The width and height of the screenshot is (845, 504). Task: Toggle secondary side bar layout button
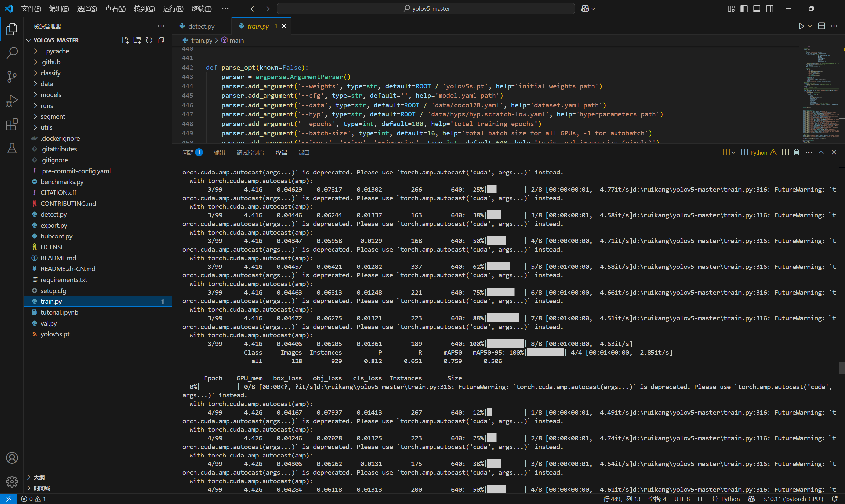(770, 9)
